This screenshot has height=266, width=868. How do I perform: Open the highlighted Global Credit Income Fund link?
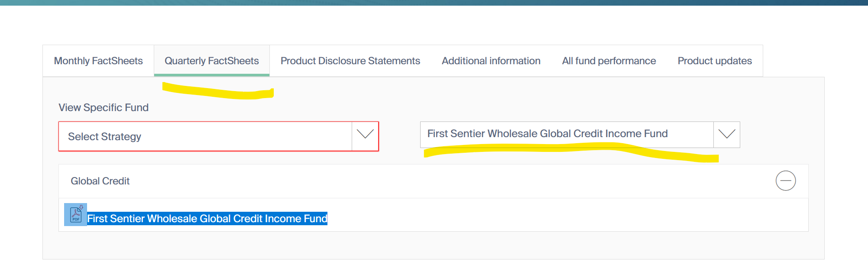(x=207, y=219)
